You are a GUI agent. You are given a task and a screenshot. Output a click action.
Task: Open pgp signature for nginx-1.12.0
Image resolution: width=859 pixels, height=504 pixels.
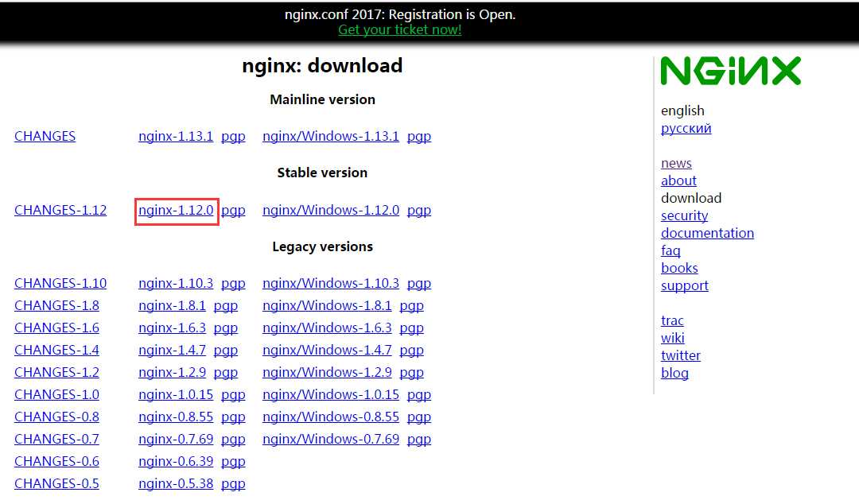233,211
